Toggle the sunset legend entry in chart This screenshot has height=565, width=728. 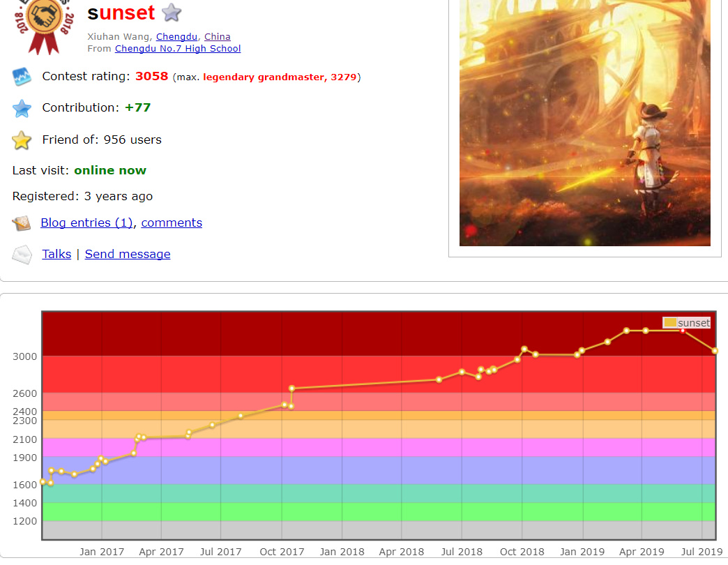point(687,323)
